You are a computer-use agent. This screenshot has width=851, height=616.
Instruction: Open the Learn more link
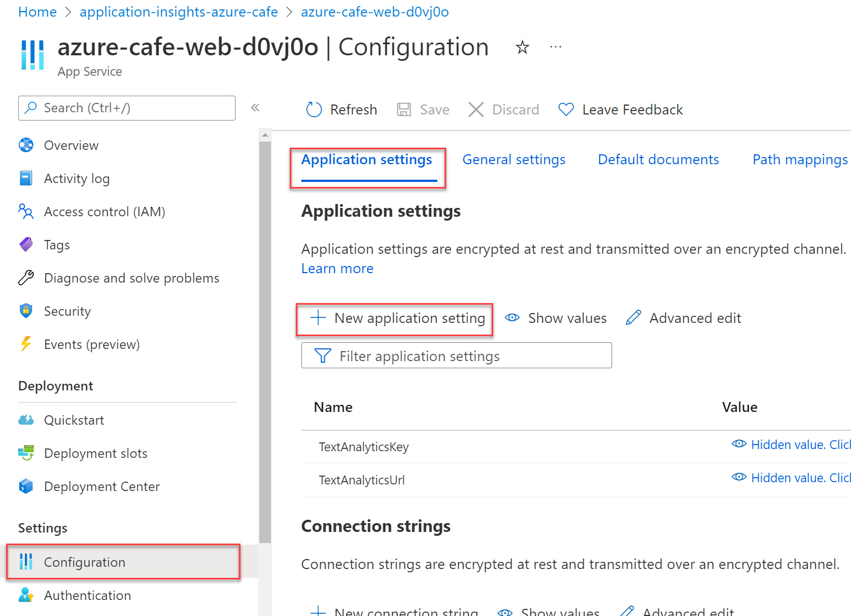(337, 269)
